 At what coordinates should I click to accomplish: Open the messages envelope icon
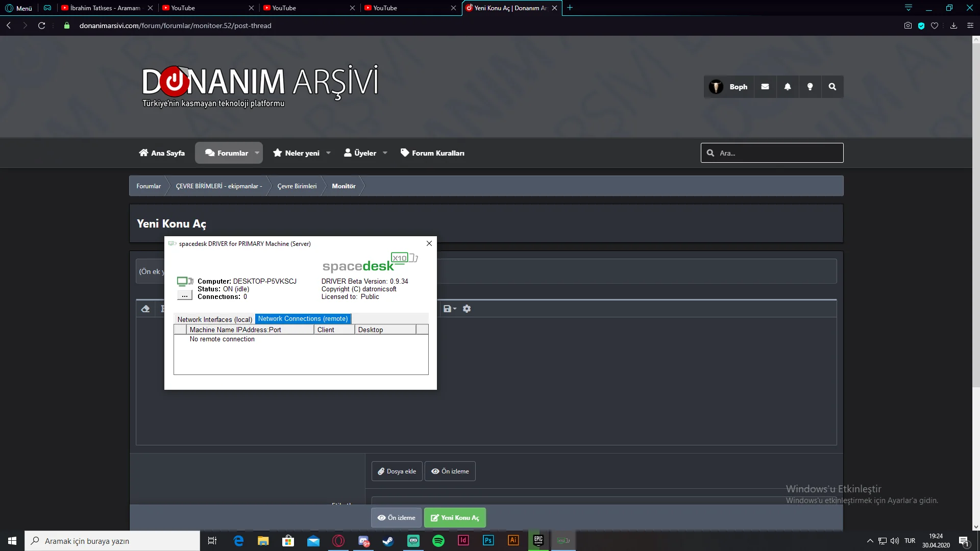765,87
